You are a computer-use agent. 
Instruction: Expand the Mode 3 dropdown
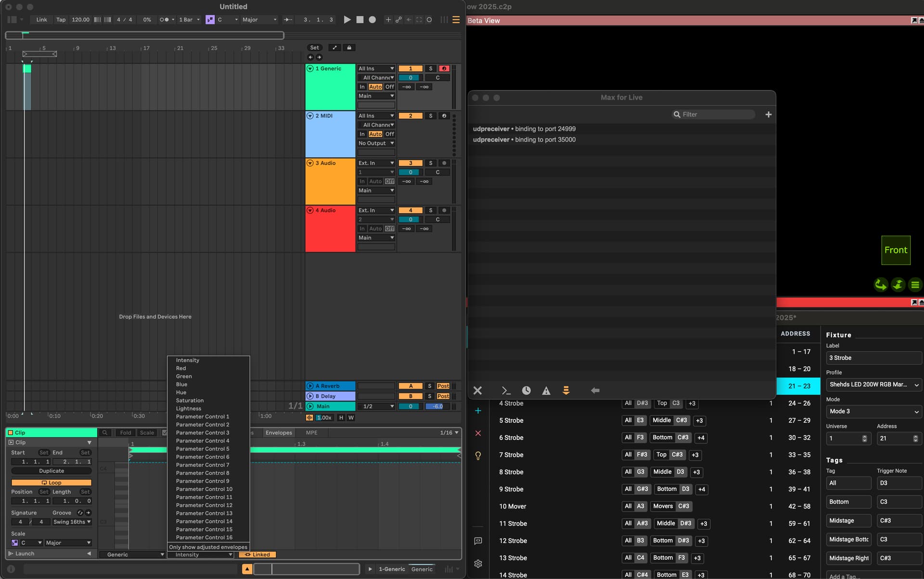[x=874, y=412]
